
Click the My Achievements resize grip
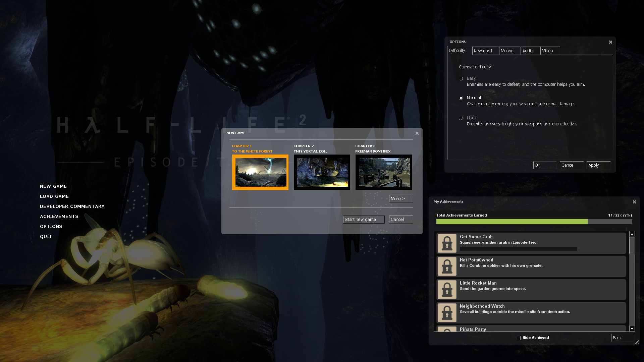[x=637, y=342]
